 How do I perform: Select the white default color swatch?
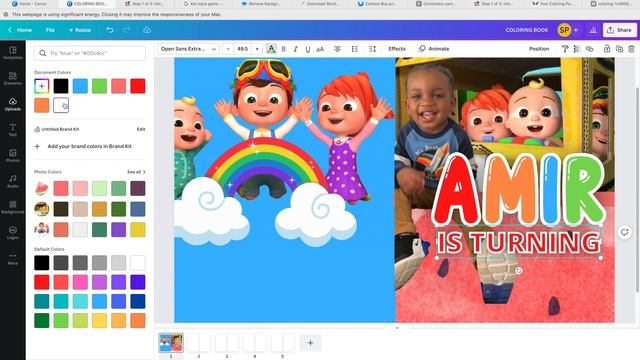[138, 263]
